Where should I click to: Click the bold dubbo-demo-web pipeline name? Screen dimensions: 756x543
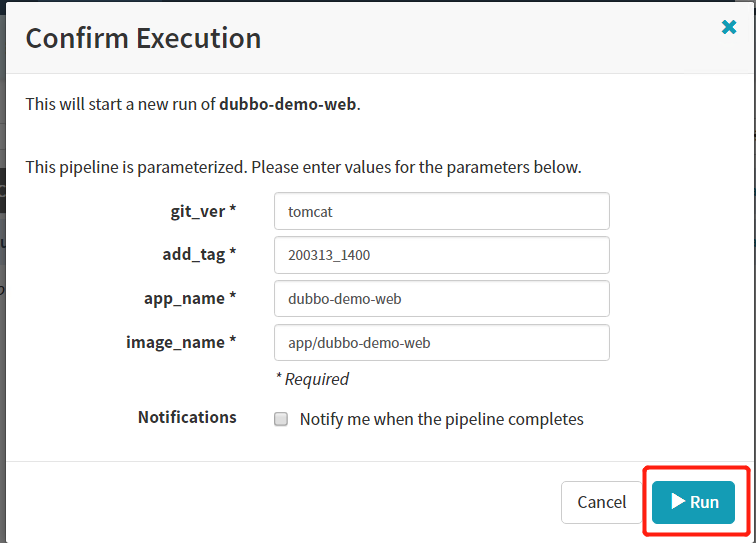[x=287, y=103]
